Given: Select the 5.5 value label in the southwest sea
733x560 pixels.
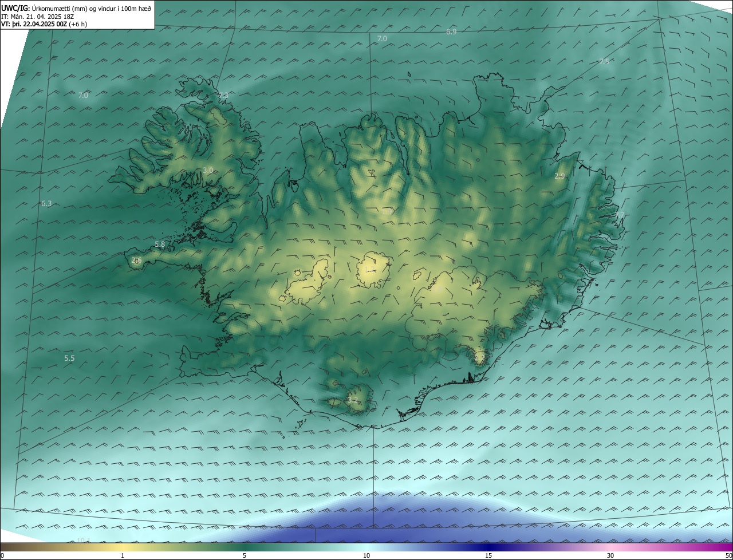Looking at the screenshot, I should (x=69, y=358).
